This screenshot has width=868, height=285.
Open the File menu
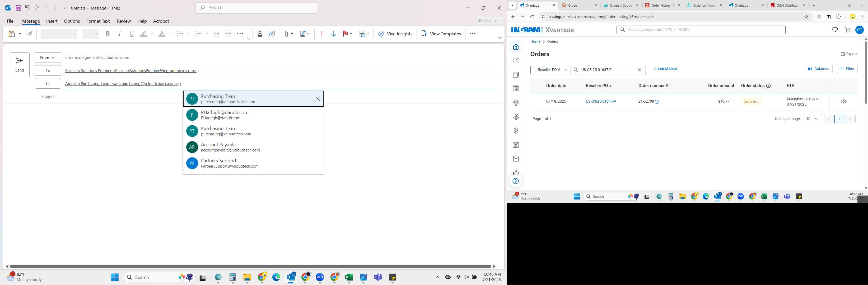pos(10,21)
